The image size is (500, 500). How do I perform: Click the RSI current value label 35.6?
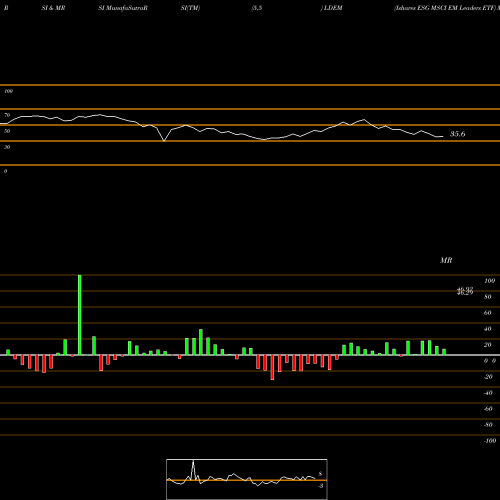pos(457,134)
